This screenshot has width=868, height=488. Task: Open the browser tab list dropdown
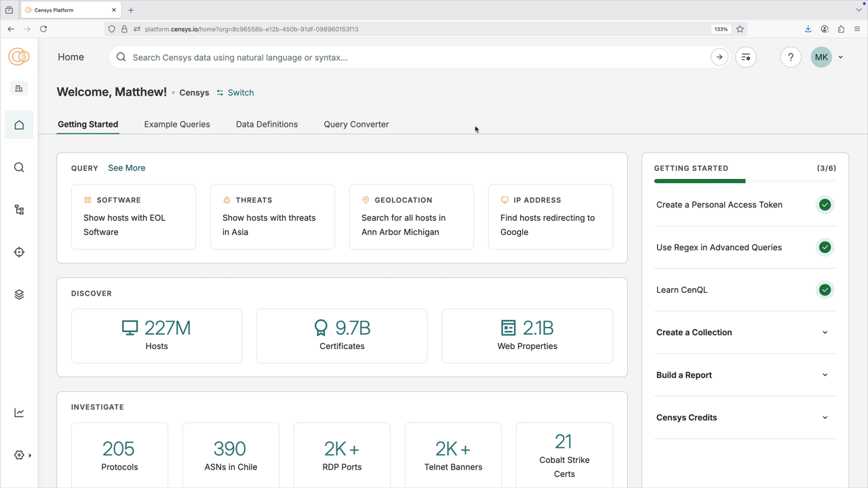coord(859,10)
